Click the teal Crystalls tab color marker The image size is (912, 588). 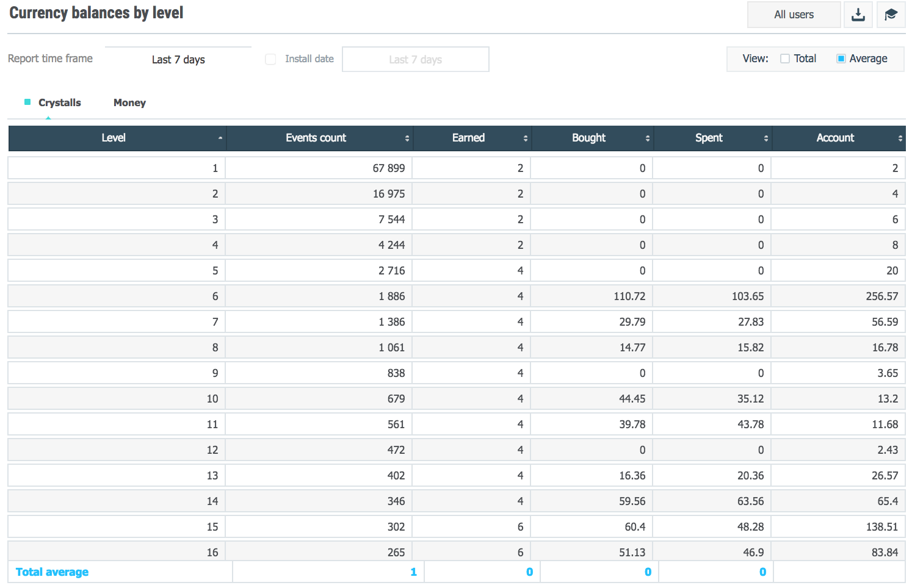[27, 102]
